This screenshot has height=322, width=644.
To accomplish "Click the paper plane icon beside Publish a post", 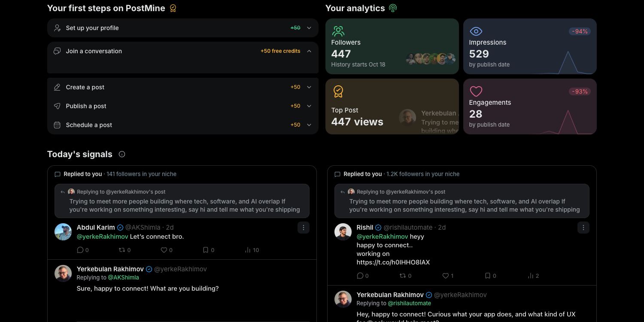I will coord(57,106).
